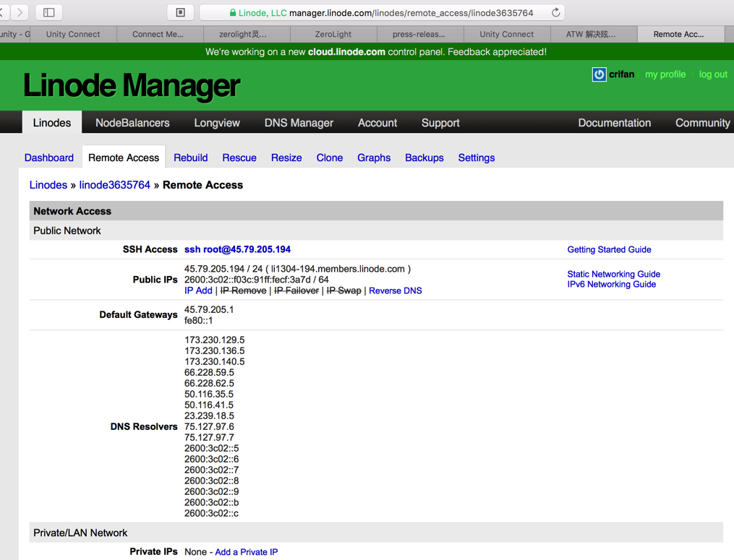734x560 pixels.
Task: Click the reader view icon beside address bar
Action: [180, 12]
